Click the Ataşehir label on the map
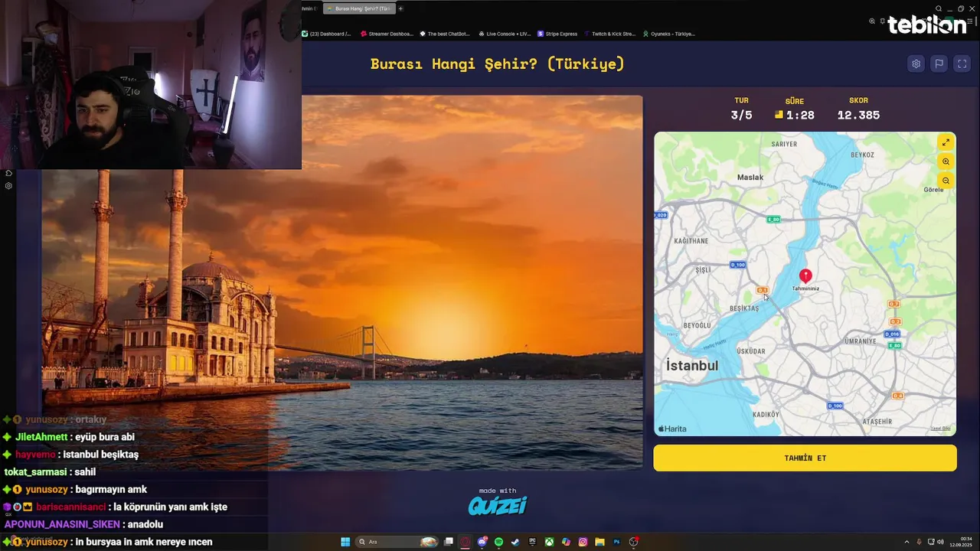 coord(877,422)
